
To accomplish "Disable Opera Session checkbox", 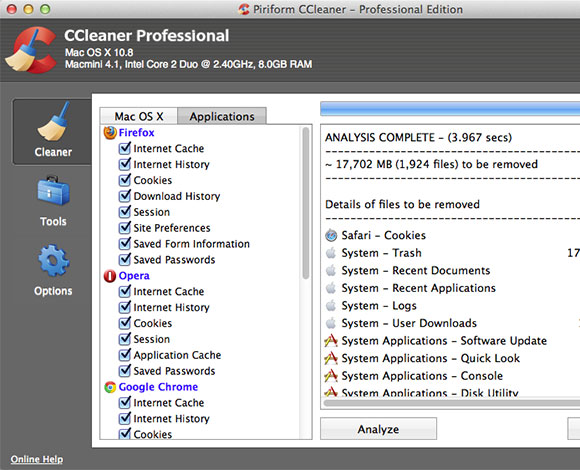I will click(125, 339).
